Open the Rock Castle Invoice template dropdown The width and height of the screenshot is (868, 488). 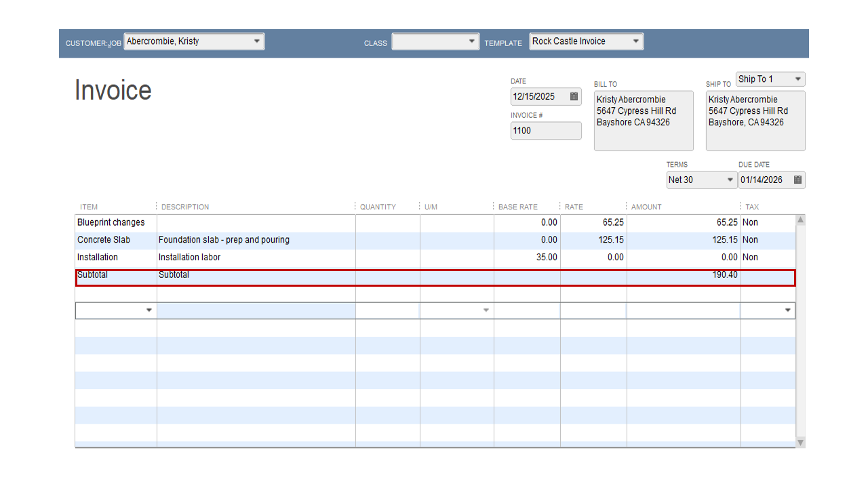635,41
